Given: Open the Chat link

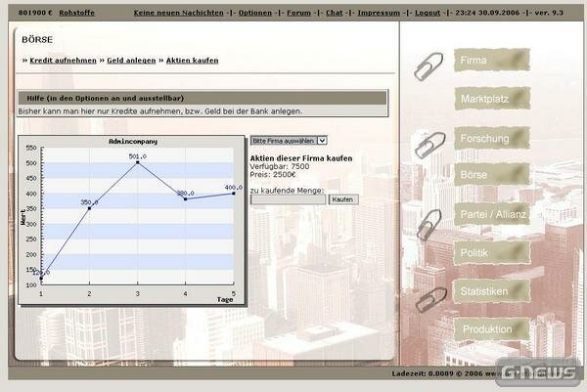Looking at the screenshot, I should (x=335, y=13).
